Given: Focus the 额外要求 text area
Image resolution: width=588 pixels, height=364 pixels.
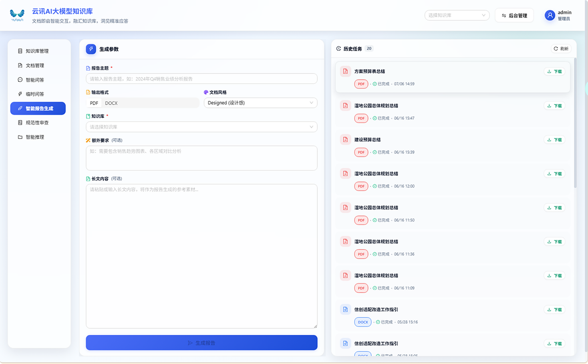Looking at the screenshot, I should (201, 158).
